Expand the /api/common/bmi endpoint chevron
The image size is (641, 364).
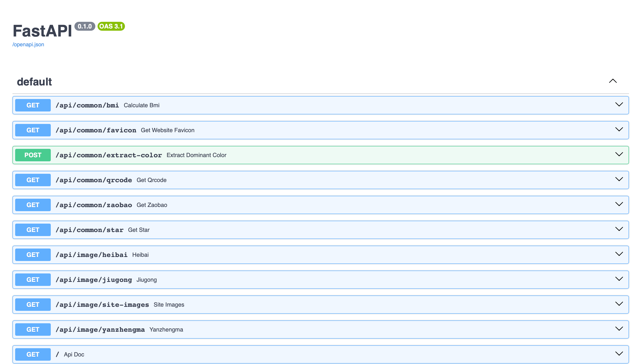tap(619, 105)
